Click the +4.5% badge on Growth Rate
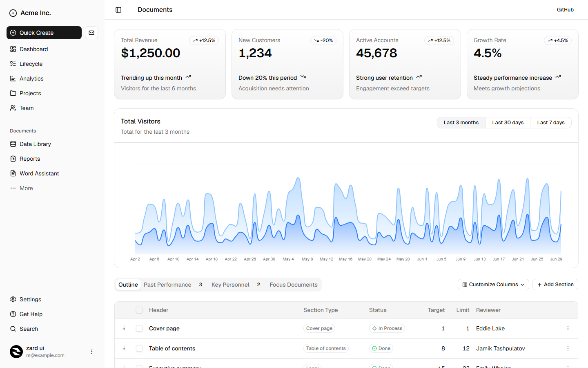The image size is (588, 368). [558, 40]
